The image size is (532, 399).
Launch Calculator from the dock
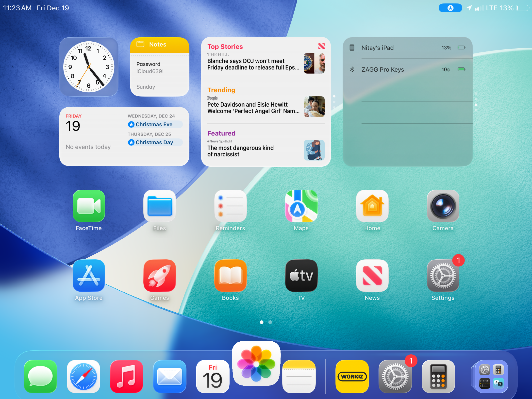pos(438,376)
